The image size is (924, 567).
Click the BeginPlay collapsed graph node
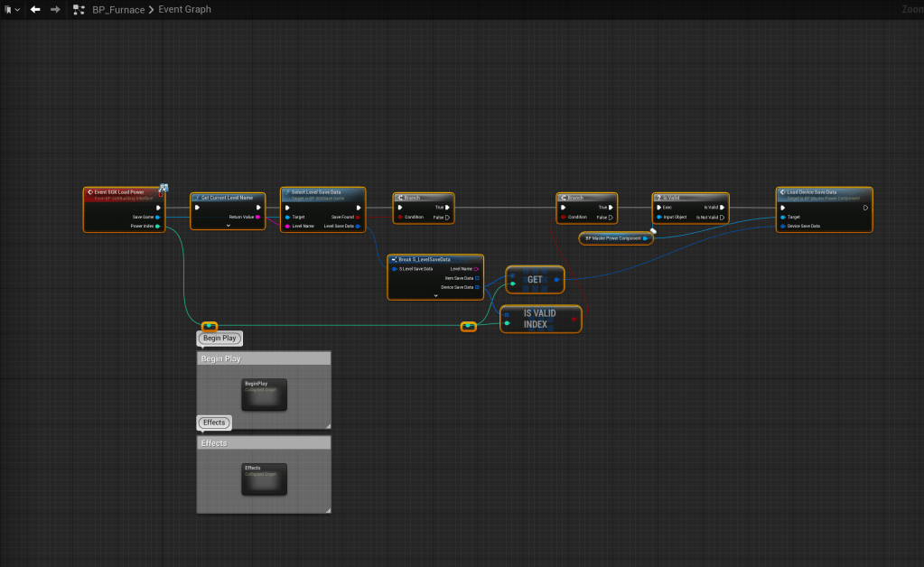point(264,394)
